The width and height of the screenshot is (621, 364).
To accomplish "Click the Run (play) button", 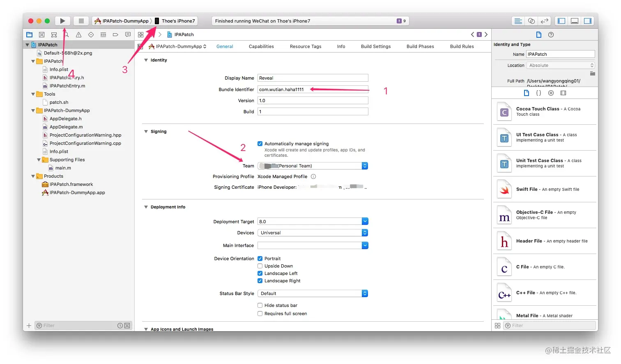I will 62,21.
